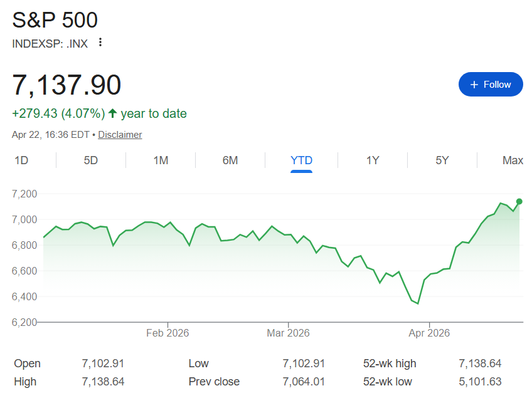The image size is (532, 408).
Task: Click the INDEXSP: .INX ticker label
Action: click(50, 44)
